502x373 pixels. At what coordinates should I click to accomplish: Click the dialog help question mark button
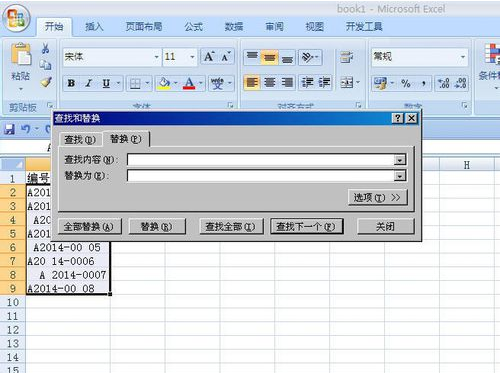[x=398, y=118]
